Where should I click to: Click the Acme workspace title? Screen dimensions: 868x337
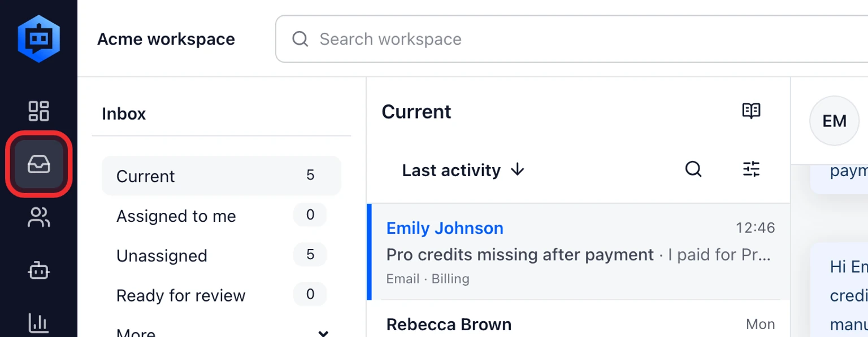[166, 39]
